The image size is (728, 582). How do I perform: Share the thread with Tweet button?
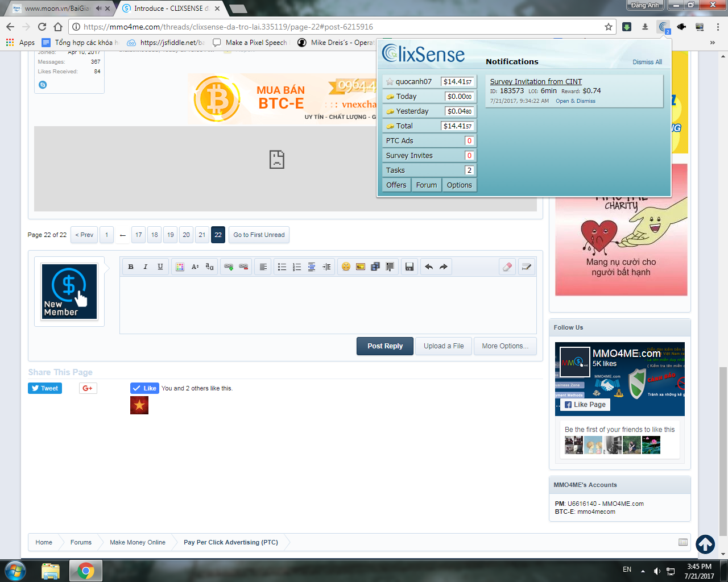(x=45, y=388)
